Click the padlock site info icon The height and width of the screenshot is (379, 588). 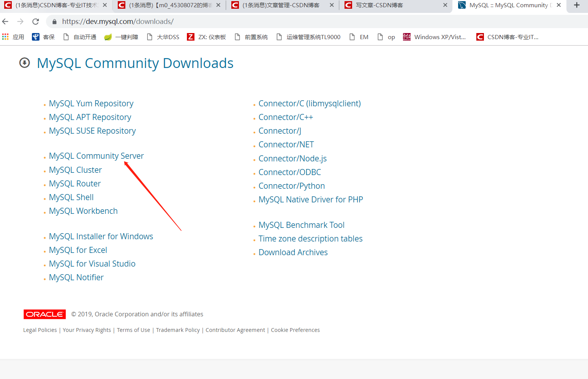tap(54, 22)
